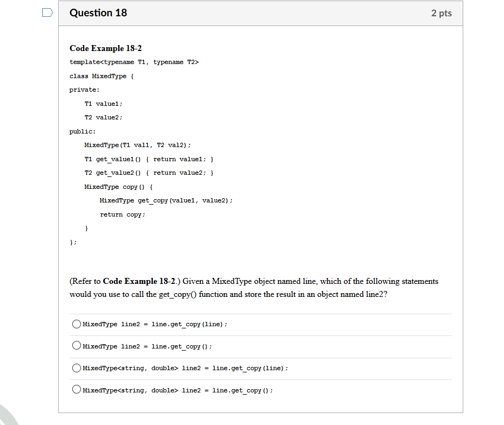This screenshot has height=425, width=504.
Task: Click the 'public:' line in the code example
Action: coord(81,131)
